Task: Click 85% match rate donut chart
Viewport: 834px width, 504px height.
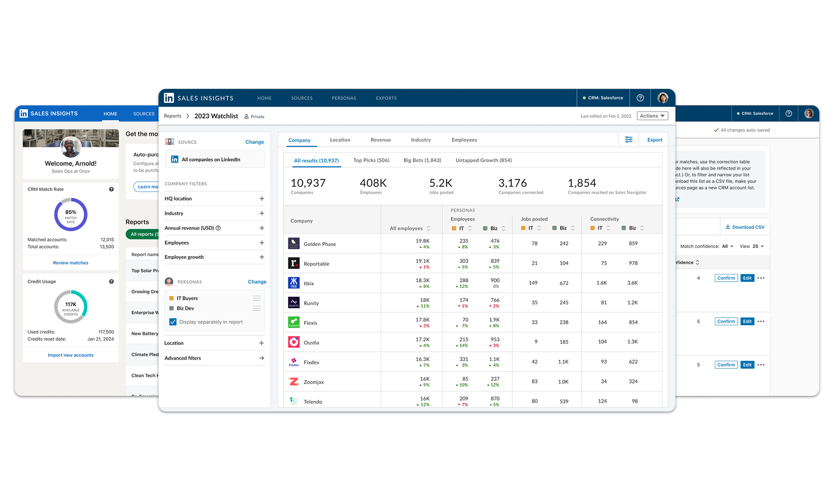Action: [71, 214]
